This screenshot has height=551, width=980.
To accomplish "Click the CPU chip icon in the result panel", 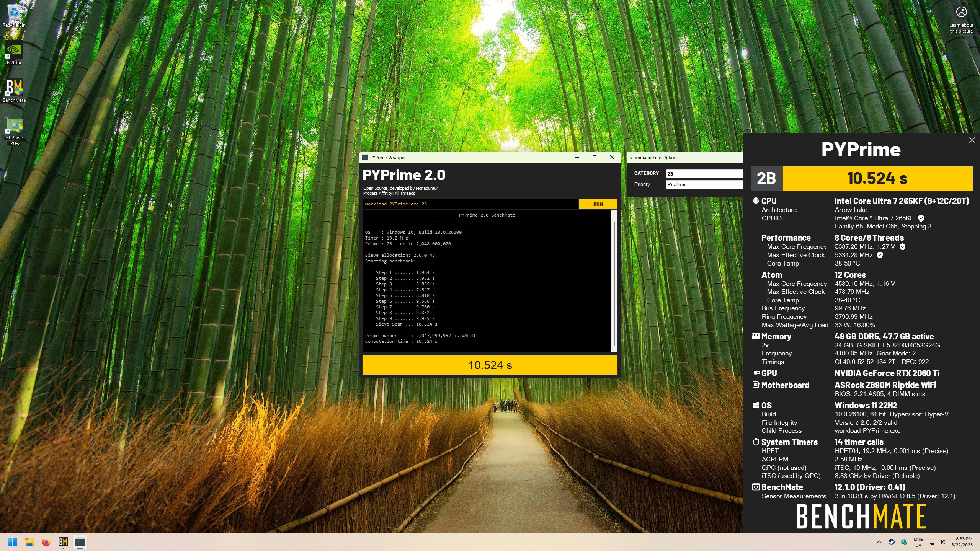I will pyautogui.click(x=756, y=201).
